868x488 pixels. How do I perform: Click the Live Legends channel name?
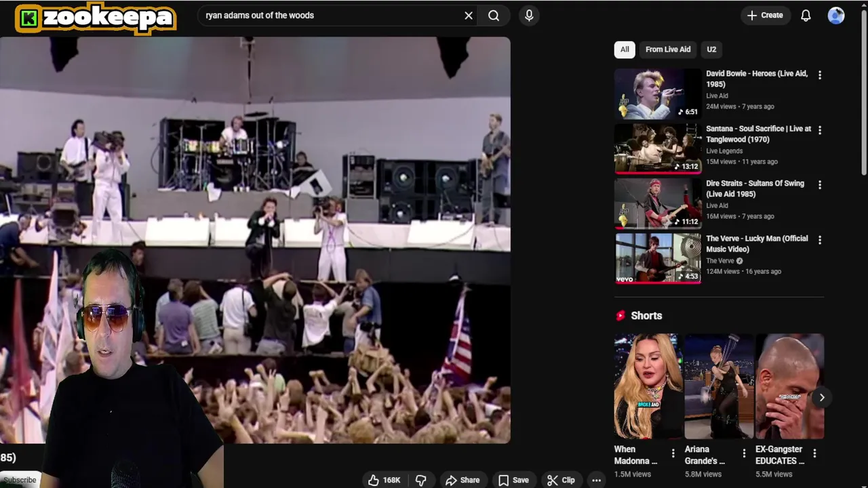[x=724, y=151]
